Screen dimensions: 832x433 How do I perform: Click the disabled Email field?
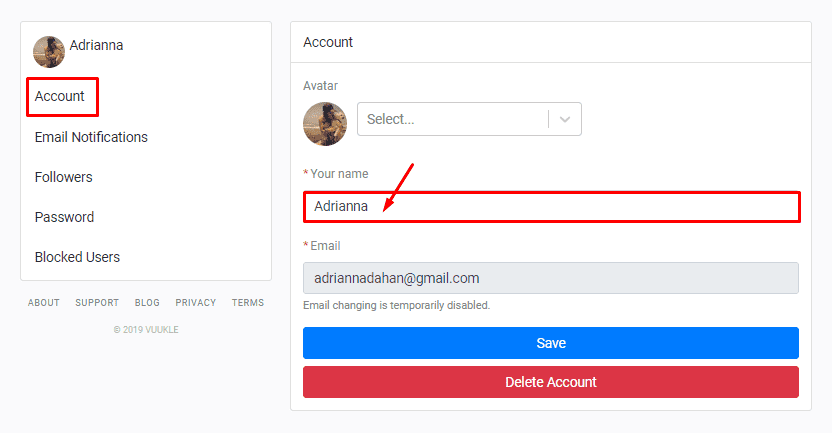pyautogui.click(x=550, y=278)
